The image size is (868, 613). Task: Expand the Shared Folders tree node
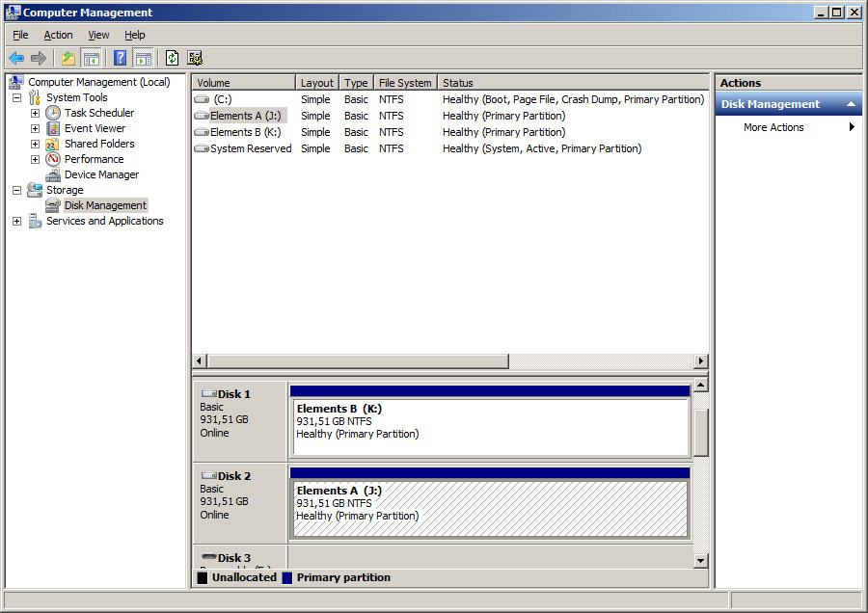pos(36,145)
